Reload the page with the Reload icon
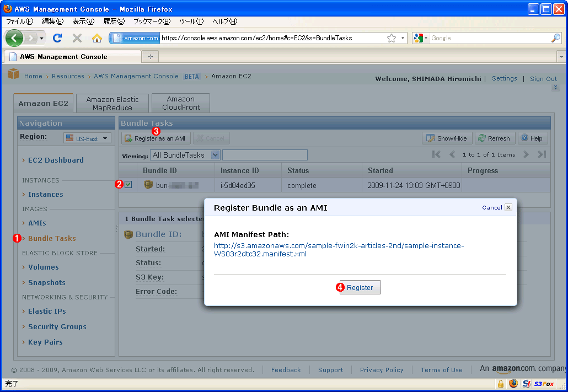The height and width of the screenshot is (392, 568). pos(57,37)
